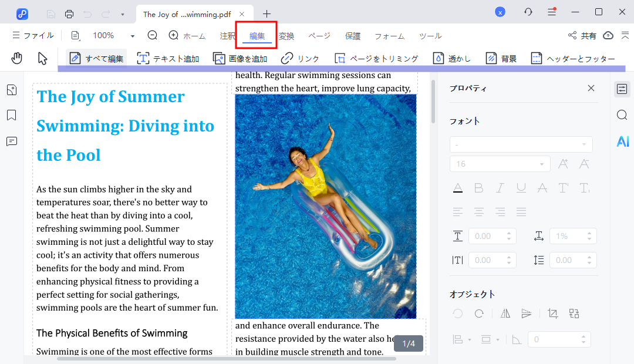Toggle bold formatting in フォント panel

479,187
